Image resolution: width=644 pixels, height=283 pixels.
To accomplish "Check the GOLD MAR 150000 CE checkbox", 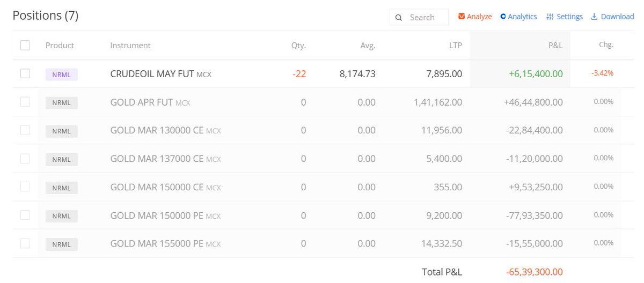I will pyautogui.click(x=25, y=187).
